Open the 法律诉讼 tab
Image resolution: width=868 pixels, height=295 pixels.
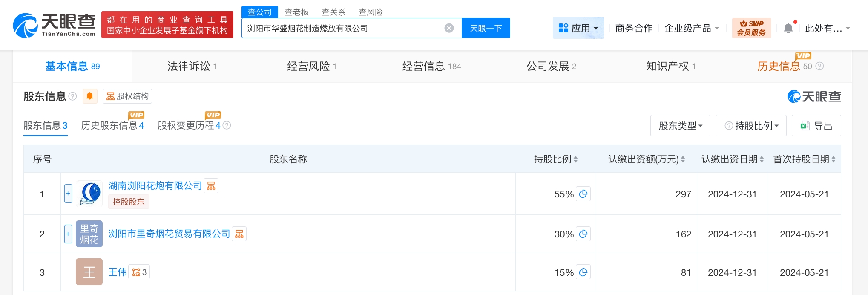[x=192, y=66]
